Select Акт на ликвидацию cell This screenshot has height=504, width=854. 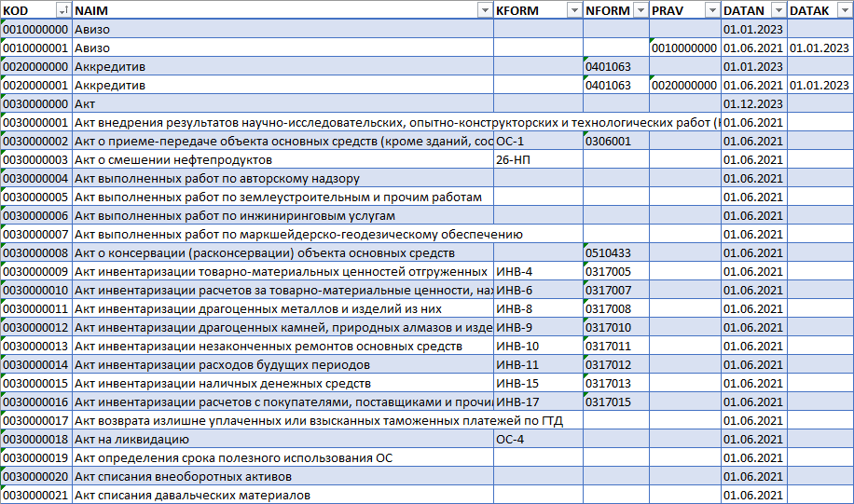pos(282,439)
